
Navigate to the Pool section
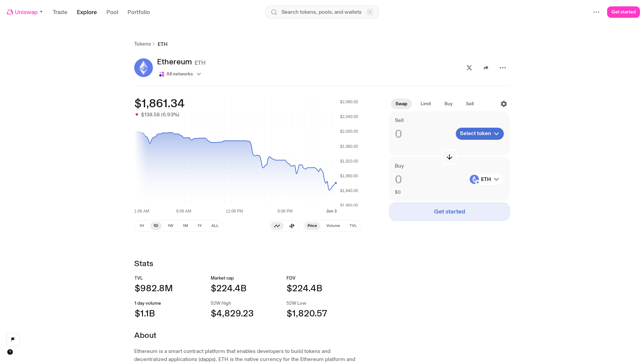[112, 12]
